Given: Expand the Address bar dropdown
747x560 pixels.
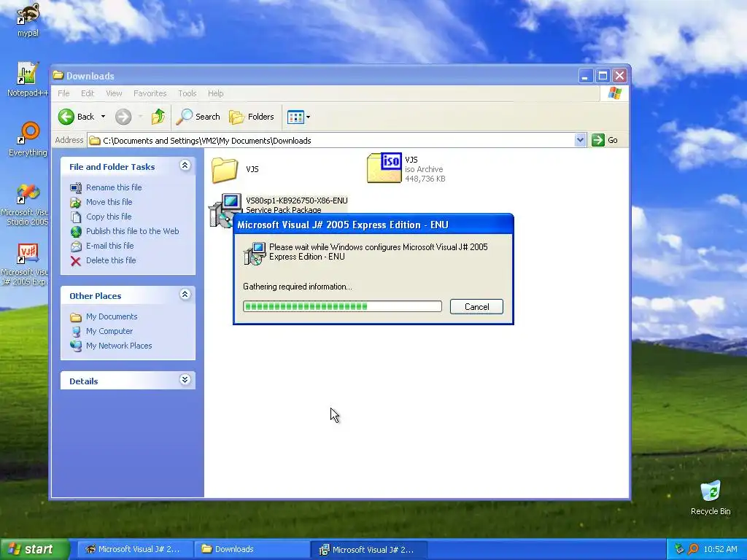Looking at the screenshot, I should [x=580, y=140].
